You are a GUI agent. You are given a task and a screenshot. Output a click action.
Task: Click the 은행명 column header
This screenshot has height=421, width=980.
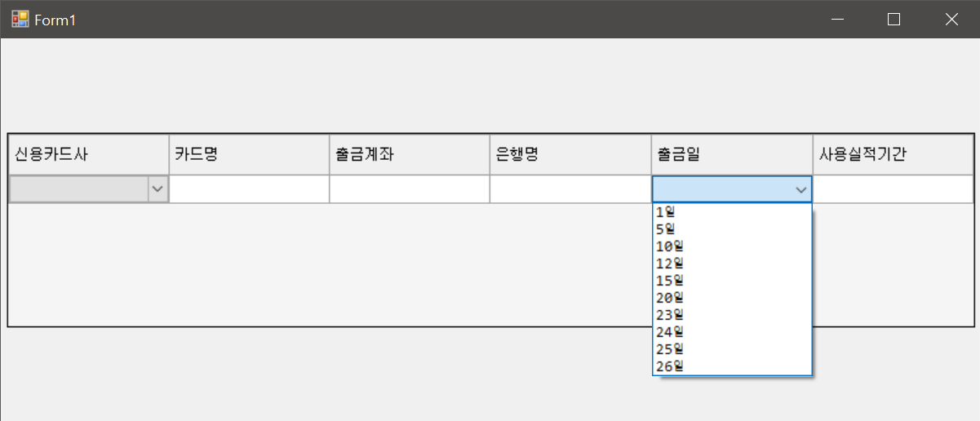570,154
